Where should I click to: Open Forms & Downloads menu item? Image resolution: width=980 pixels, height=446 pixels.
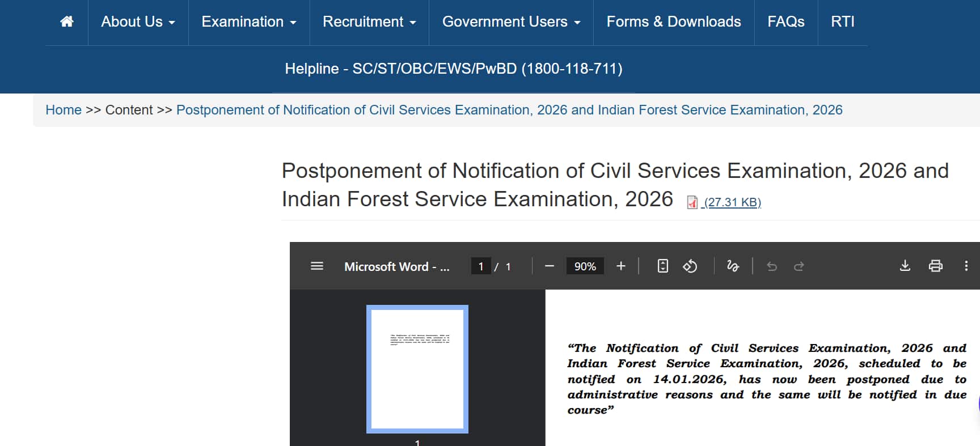coord(673,22)
